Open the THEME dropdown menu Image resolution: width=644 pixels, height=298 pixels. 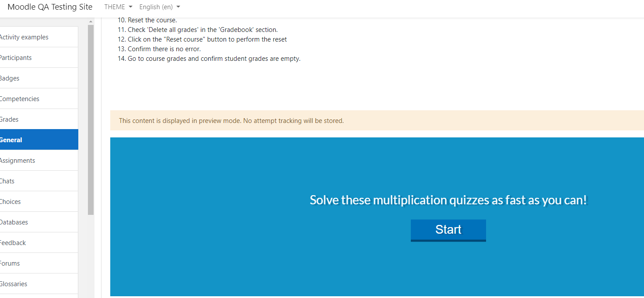click(118, 7)
